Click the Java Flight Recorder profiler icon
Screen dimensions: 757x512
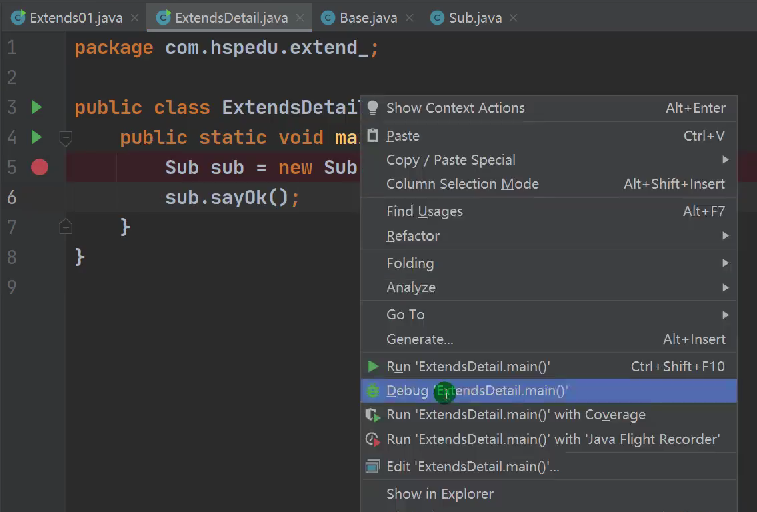(x=372, y=439)
